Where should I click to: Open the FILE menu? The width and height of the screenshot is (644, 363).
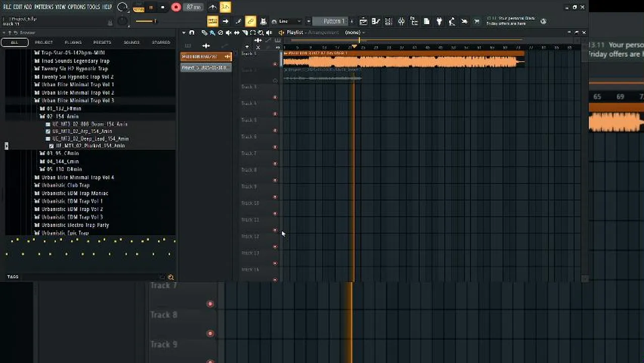tap(7, 7)
